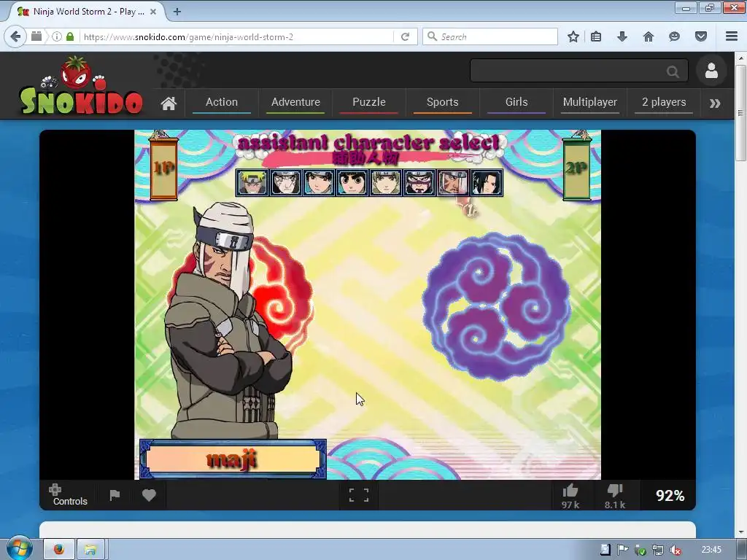Go to the Firefox home page icon
747x560 pixels.
[x=649, y=36]
